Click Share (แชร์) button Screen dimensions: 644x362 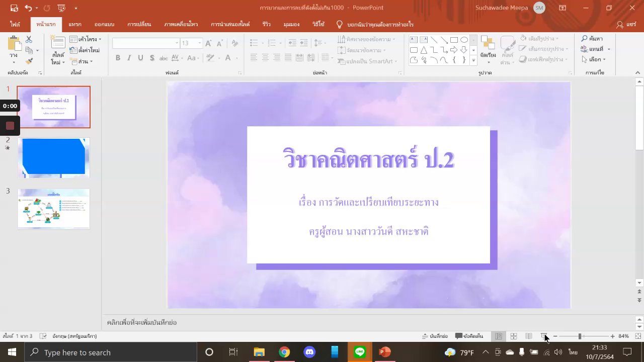point(626,24)
